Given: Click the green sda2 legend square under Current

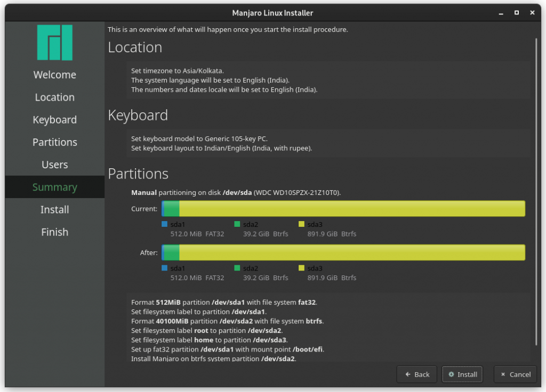Looking at the screenshot, I should [237, 224].
